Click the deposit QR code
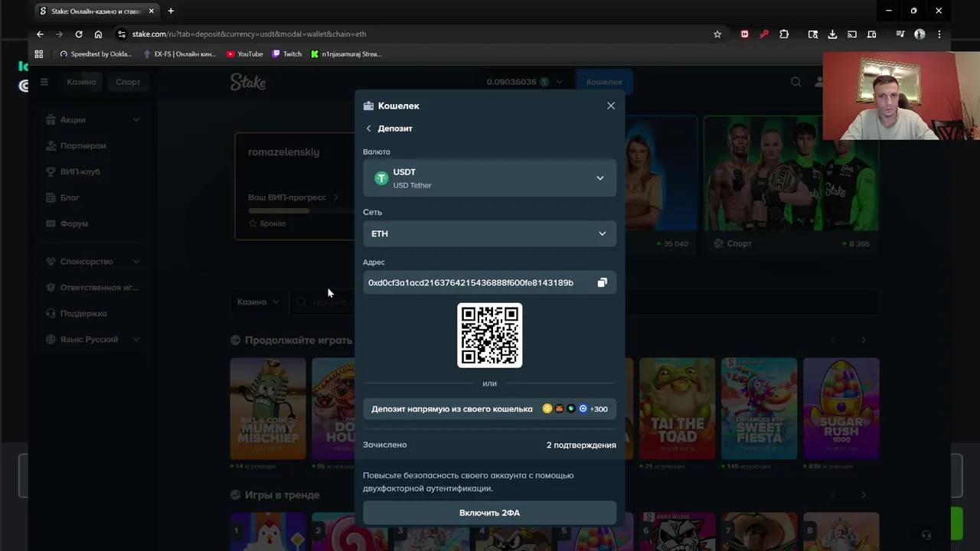The width and height of the screenshot is (980, 551). coord(490,335)
